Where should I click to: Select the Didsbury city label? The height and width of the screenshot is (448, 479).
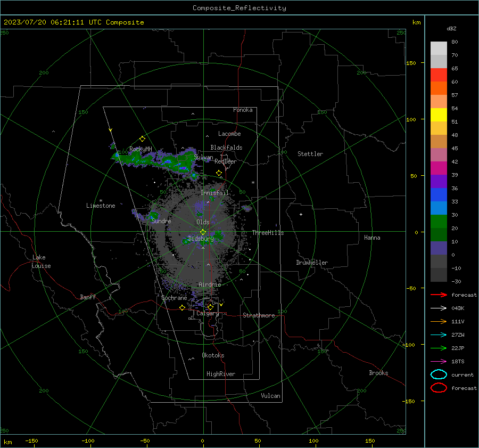click(x=201, y=239)
